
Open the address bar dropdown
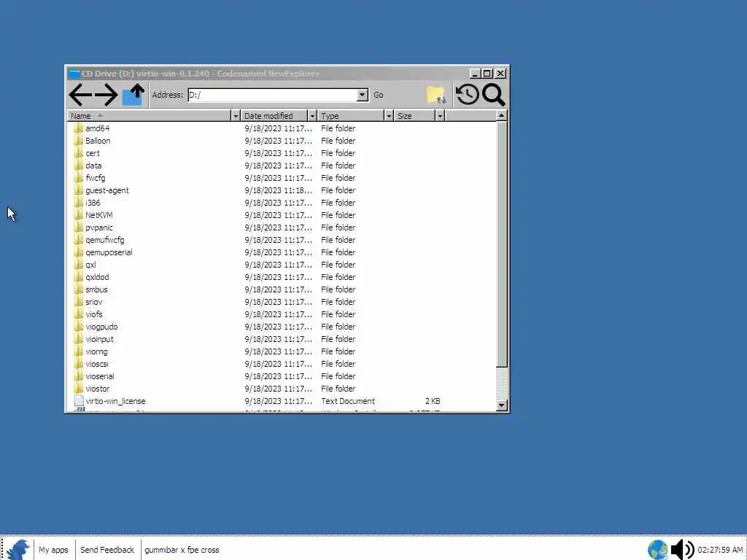coord(363,95)
